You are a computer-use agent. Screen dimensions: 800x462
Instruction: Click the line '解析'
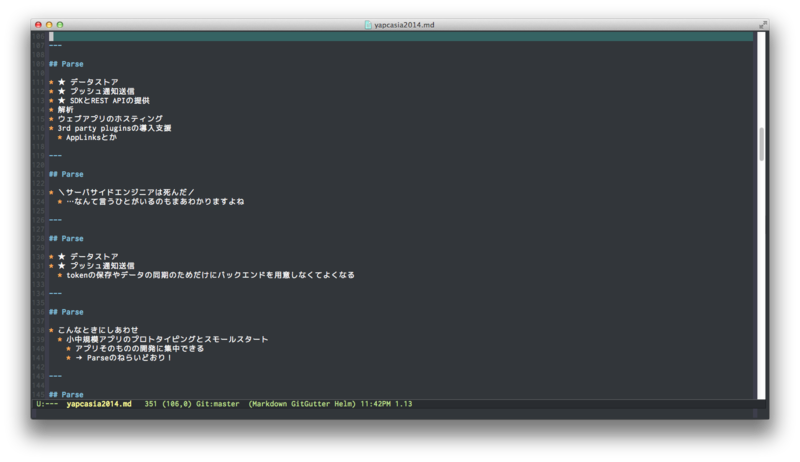pos(65,110)
